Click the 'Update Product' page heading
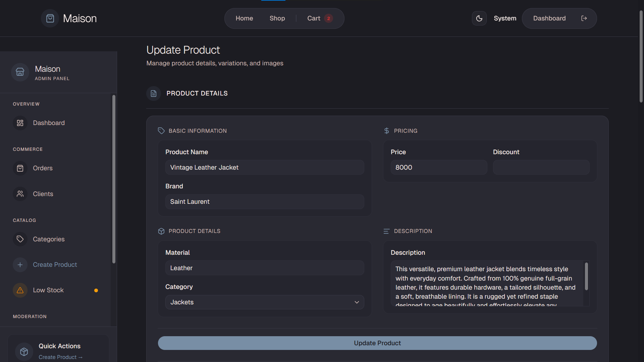This screenshot has height=362, width=644. 183,50
